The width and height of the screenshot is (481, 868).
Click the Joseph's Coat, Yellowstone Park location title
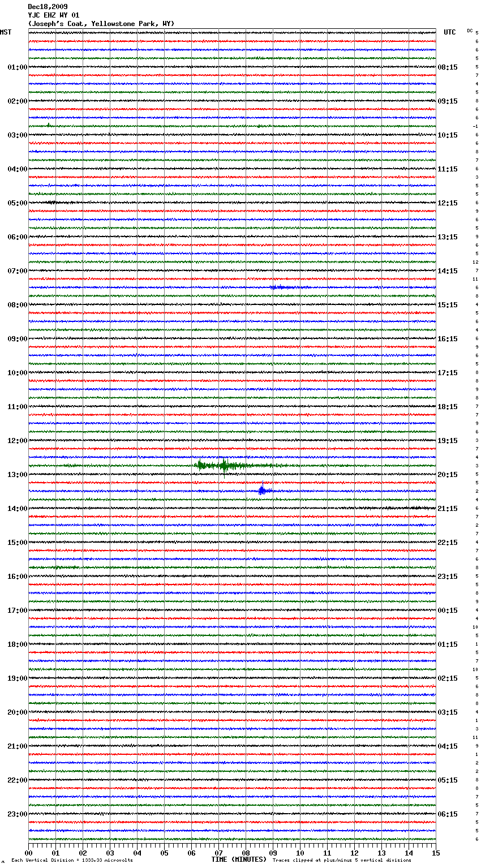[x=101, y=24]
